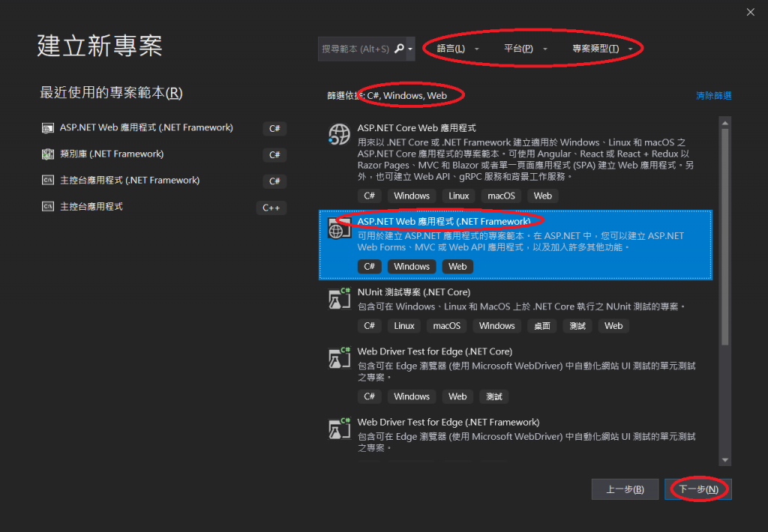This screenshot has height=532, width=768.
Task: Select ASP.NET Web 應用程式 (.NET Framework) in template list
Action: [515, 245]
